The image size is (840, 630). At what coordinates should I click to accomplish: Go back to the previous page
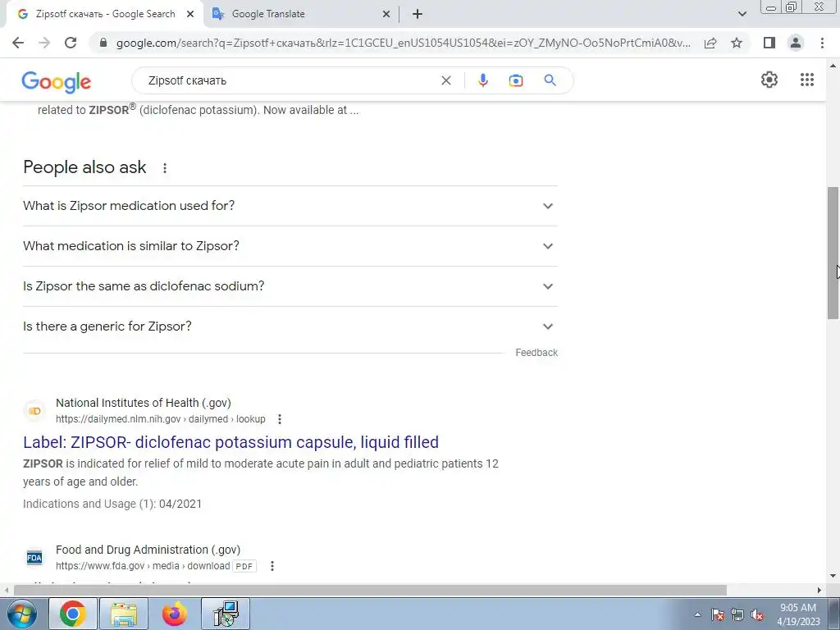pos(18,43)
